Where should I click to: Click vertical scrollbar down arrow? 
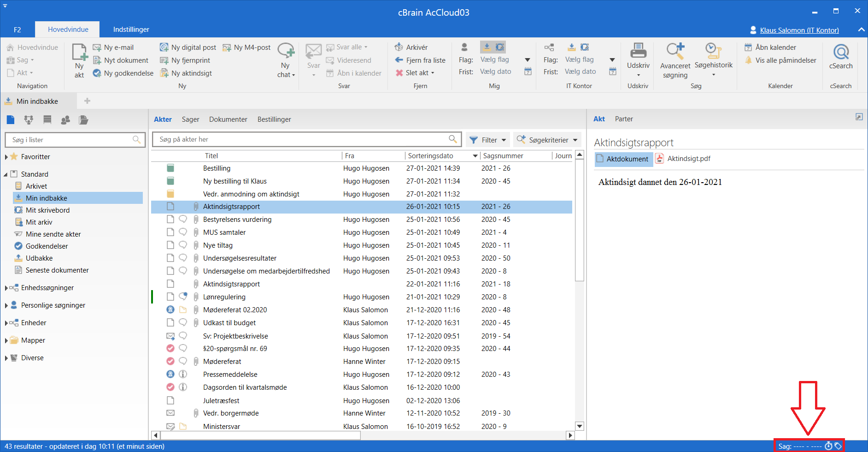tap(580, 426)
